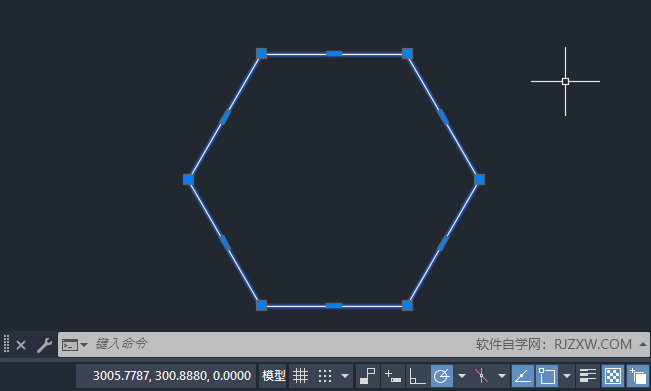Click the coordinates readout 3005.7787, 300.8880
This screenshot has width=651, height=391.
tap(172, 376)
